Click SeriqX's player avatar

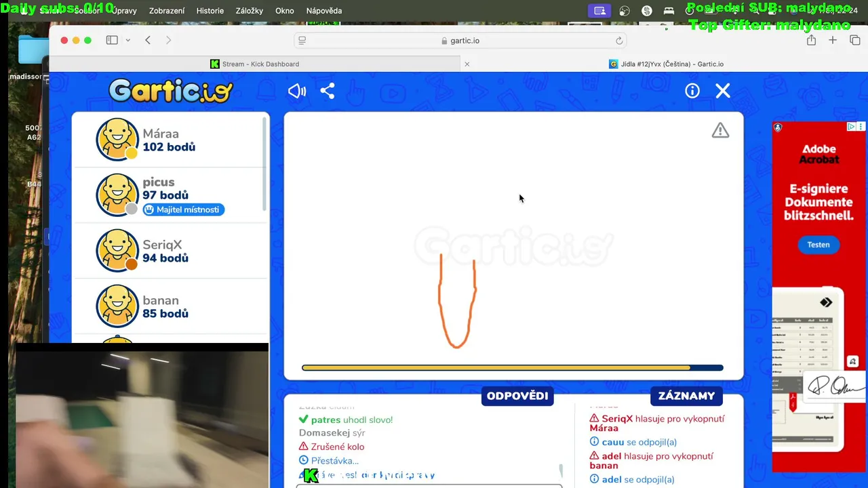point(117,251)
